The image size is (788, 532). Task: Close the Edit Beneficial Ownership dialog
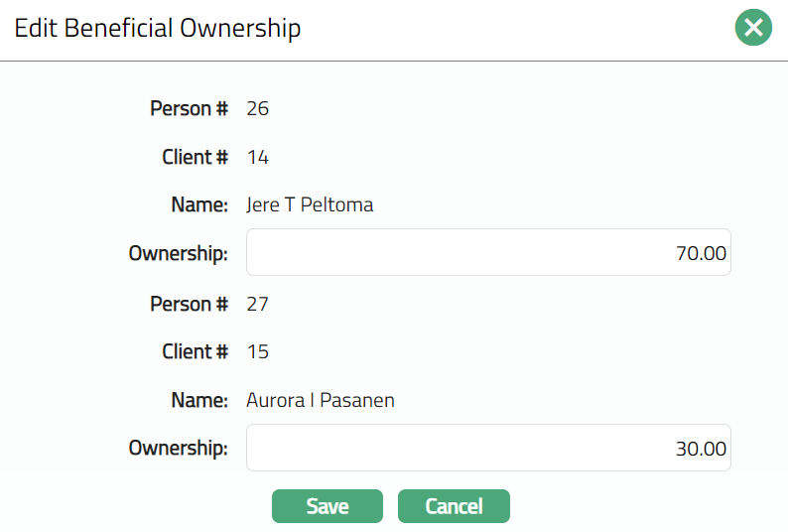(753, 28)
